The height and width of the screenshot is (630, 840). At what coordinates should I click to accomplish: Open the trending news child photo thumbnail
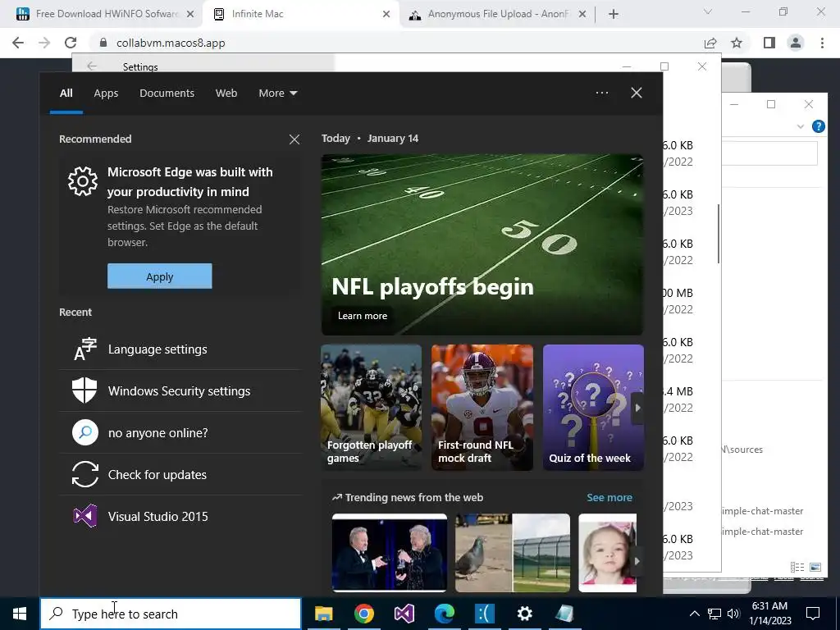click(608, 552)
